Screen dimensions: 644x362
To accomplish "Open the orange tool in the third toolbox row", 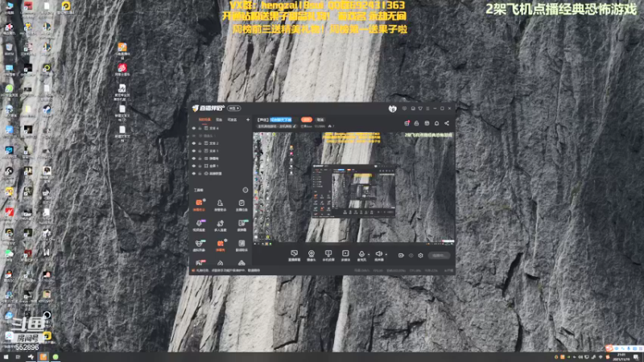I will [220, 245].
